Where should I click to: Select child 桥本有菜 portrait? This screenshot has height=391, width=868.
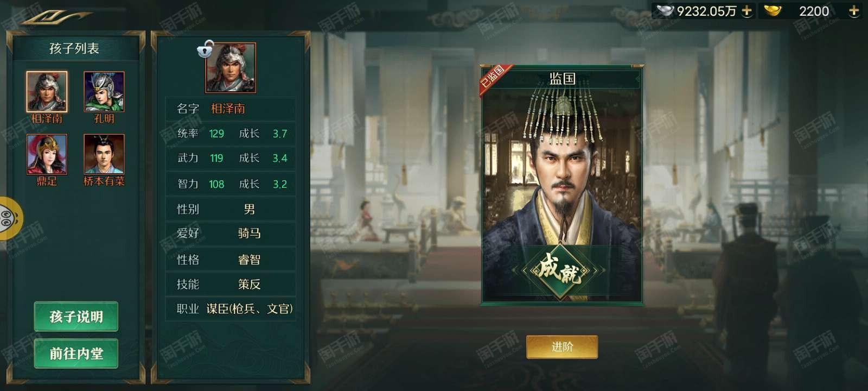[104, 154]
